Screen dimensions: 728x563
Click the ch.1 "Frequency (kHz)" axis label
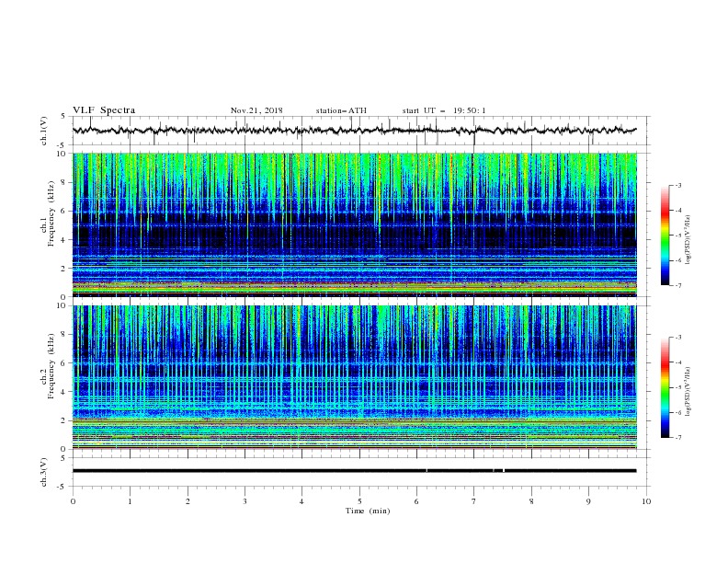(x=51, y=213)
